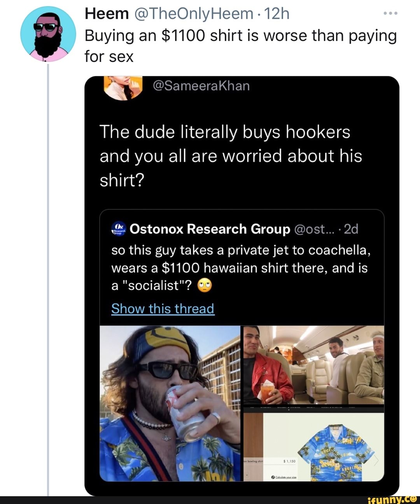Open photo of man drinking from can
The height and width of the screenshot is (504, 420).
(170, 403)
